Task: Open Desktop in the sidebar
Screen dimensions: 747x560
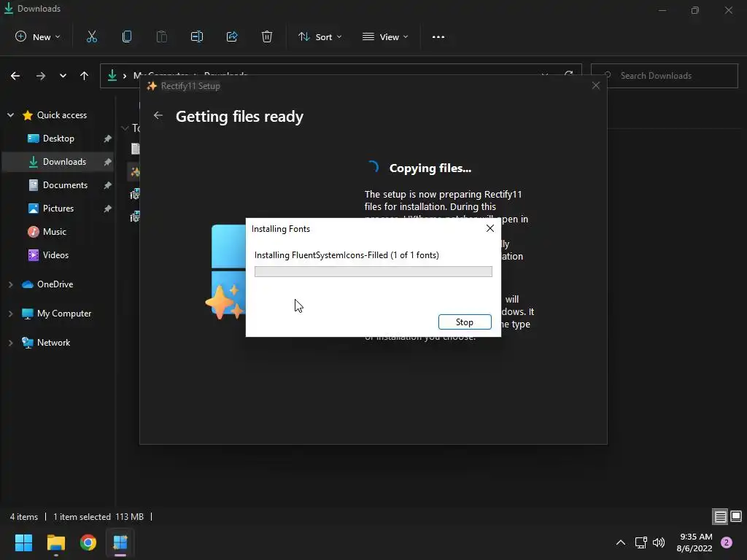Action: pyautogui.click(x=58, y=138)
